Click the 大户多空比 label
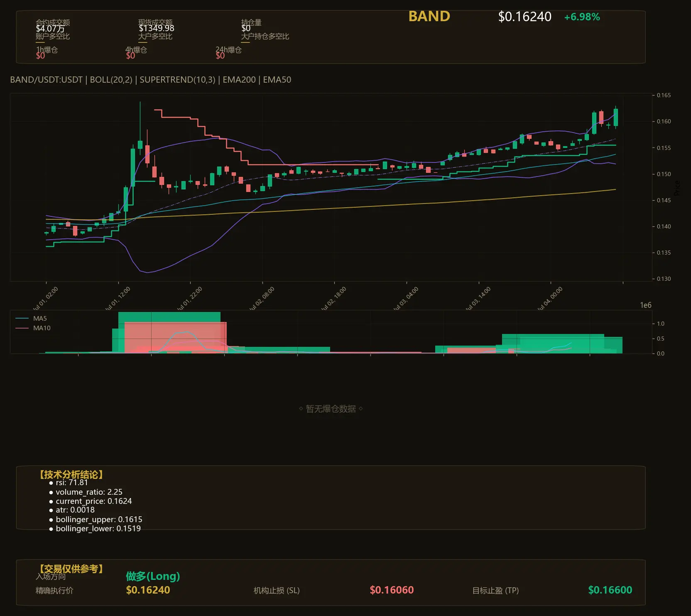This screenshot has height=616, width=691. click(x=155, y=36)
